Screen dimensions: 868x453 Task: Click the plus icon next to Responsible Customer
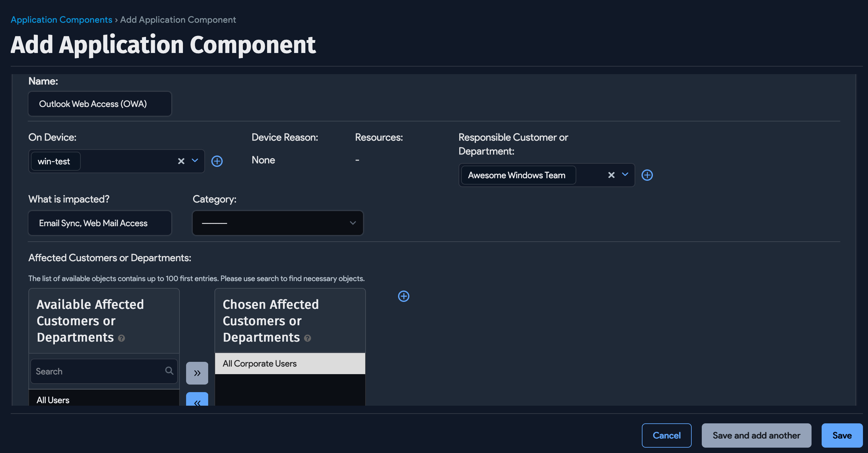(647, 175)
